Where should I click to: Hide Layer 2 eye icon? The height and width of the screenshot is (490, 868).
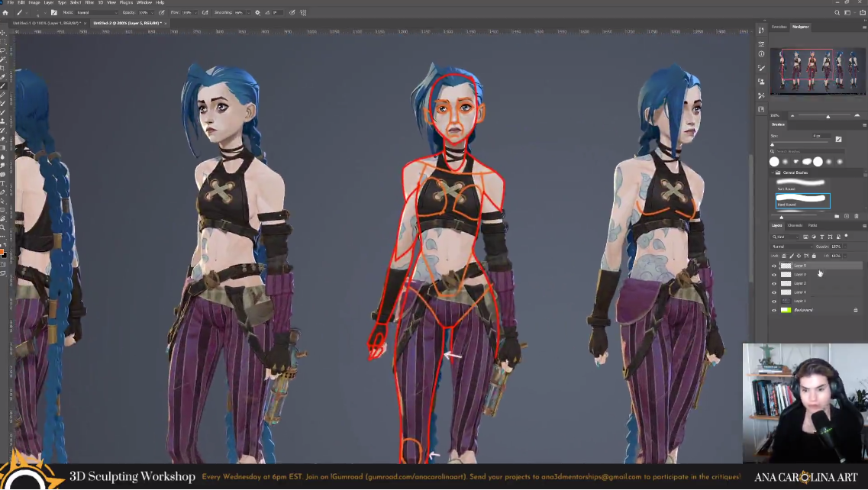[x=774, y=283]
